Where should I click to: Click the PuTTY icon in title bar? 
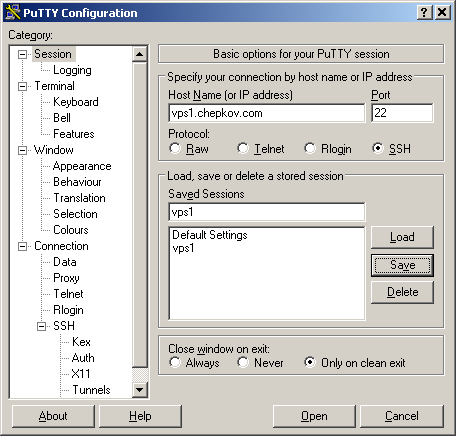tap(13, 12)
